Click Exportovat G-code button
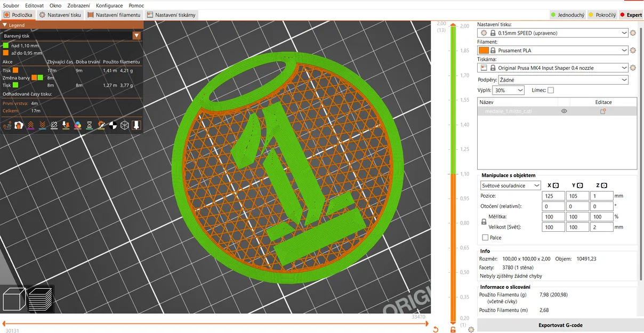 pos(560,325)
